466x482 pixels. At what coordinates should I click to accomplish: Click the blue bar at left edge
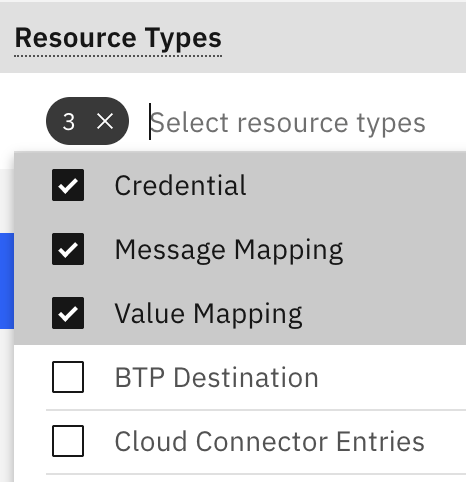(x=7, y=281)
